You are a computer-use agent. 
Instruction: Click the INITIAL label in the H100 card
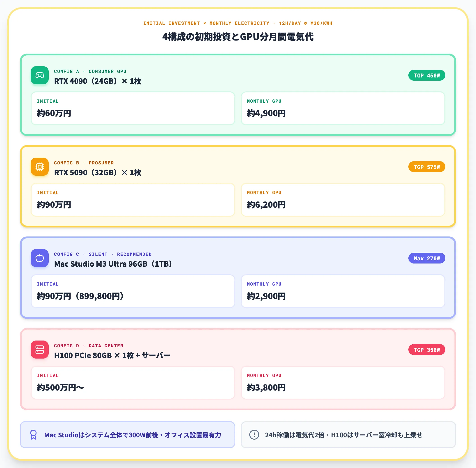[x=48, y=376]
